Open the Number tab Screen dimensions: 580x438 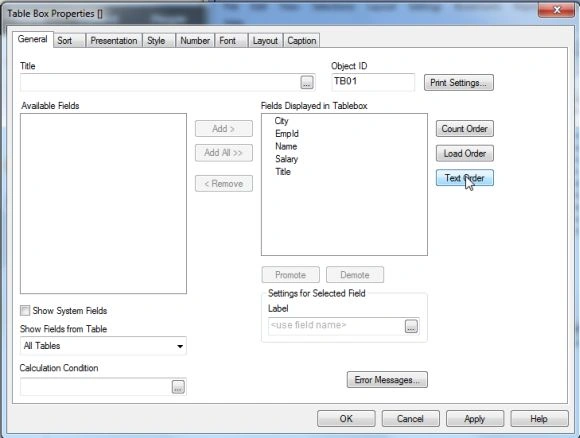point(195,41)
